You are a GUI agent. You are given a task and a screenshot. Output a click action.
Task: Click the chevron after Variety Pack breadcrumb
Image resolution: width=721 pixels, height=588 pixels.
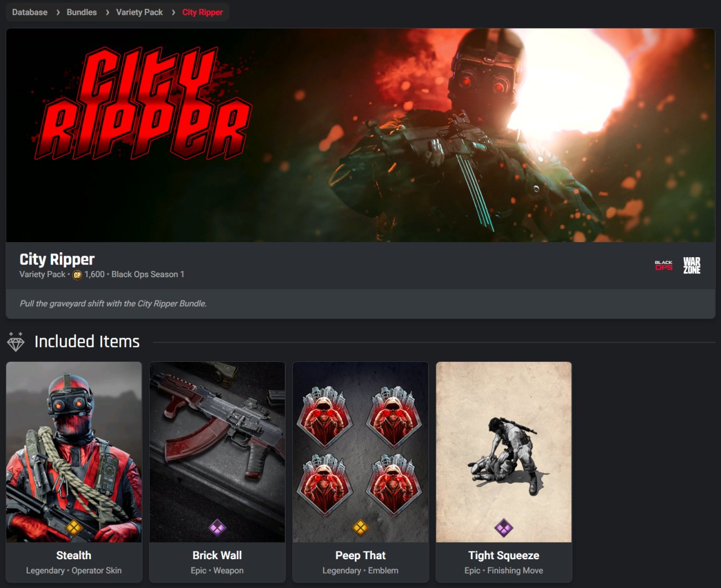(173, 12)
